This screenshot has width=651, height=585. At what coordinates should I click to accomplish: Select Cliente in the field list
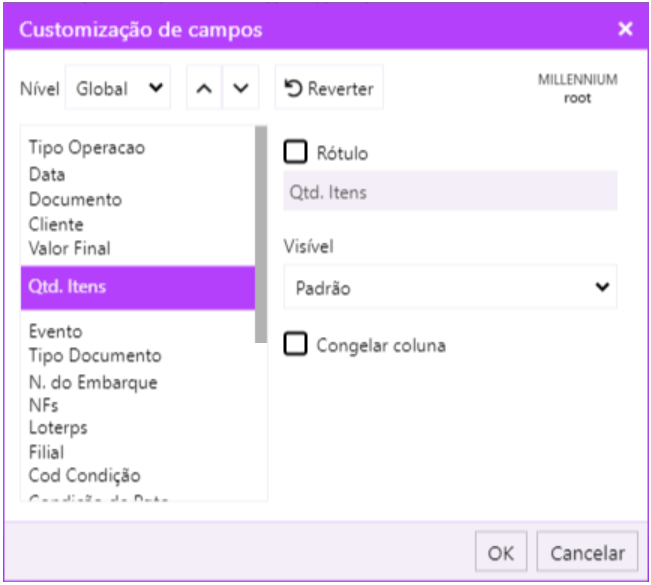[x=56, y=224]
